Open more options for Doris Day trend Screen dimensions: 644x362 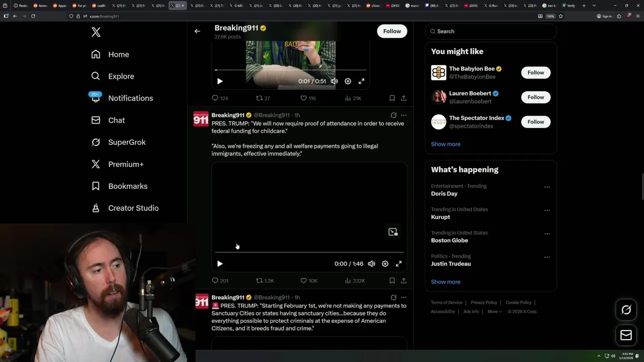click(x=547, y=187)
